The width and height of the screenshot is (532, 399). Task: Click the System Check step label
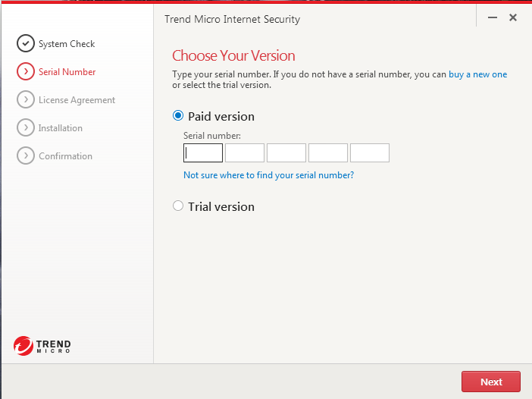67,44
